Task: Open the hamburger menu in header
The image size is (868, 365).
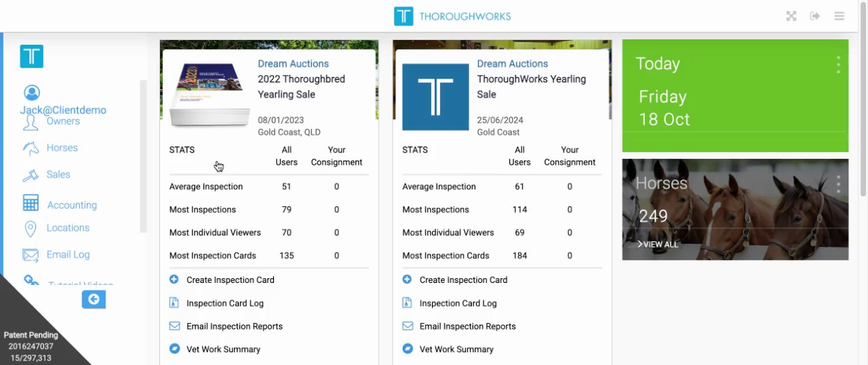Action: click(x=840, y=16)
